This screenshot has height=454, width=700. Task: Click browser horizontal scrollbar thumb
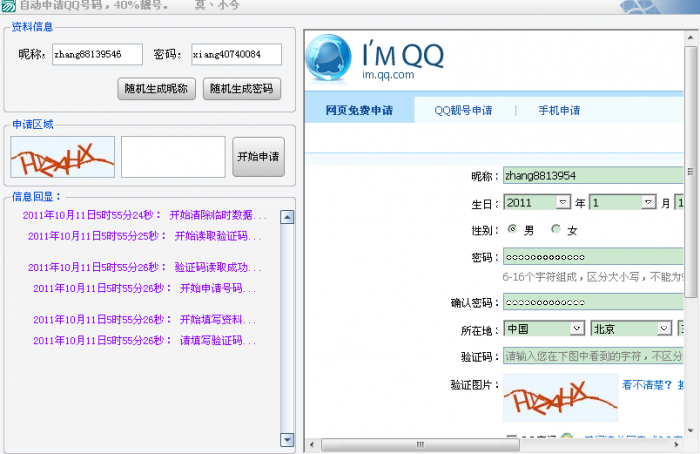pos(420,445)
